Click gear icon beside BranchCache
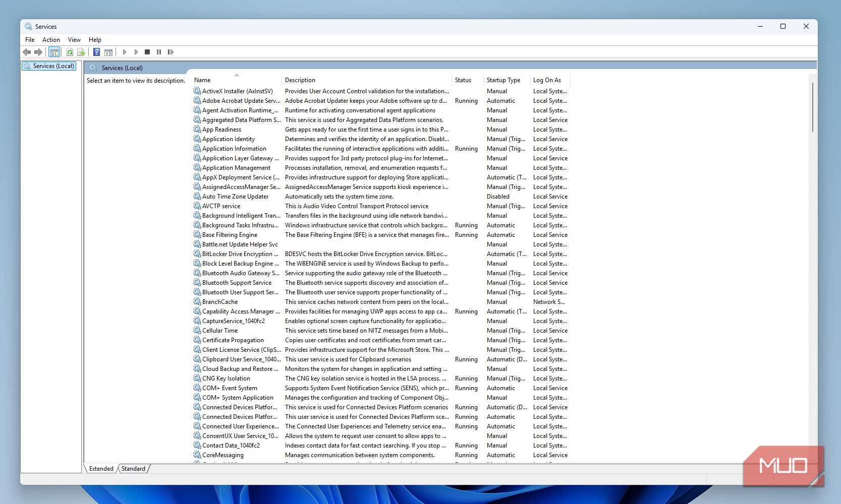The image size is (841, 504). tap(197, 301)
